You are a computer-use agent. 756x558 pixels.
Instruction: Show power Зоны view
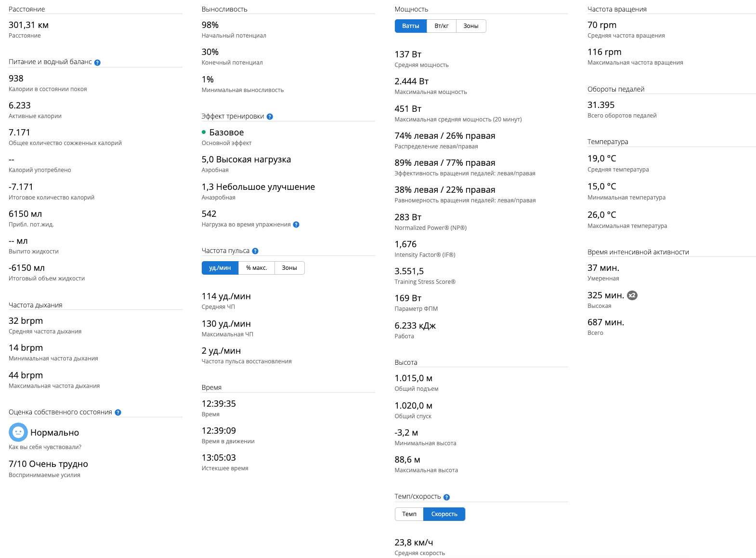(x=470, y=26)
